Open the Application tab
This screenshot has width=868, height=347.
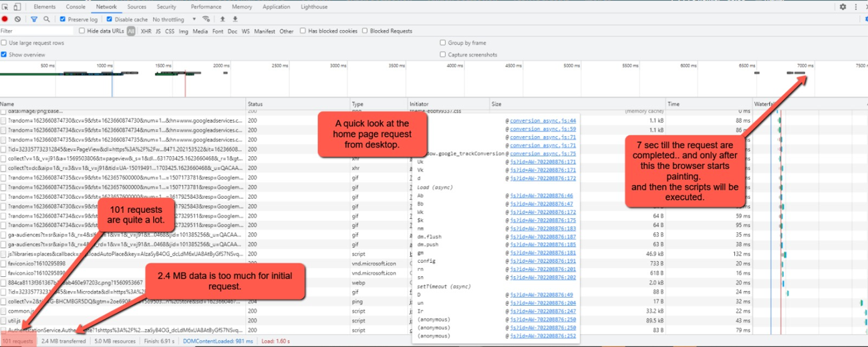point(276,7)
